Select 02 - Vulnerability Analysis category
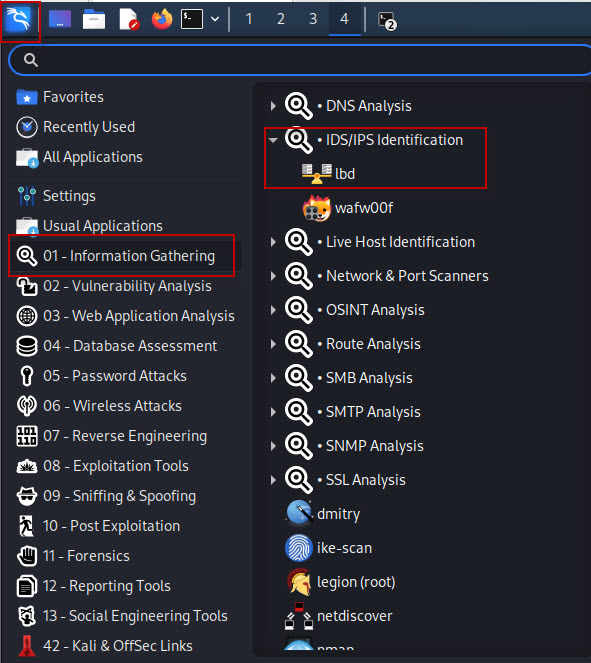The height and width of the screenshot is (663, 591). [114, 286]
